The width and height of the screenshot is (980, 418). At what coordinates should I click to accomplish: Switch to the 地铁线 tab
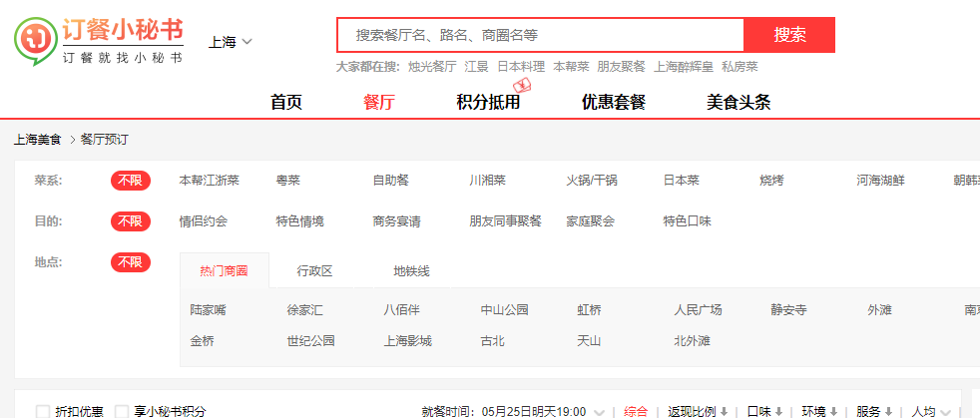[x=411, y=271]
